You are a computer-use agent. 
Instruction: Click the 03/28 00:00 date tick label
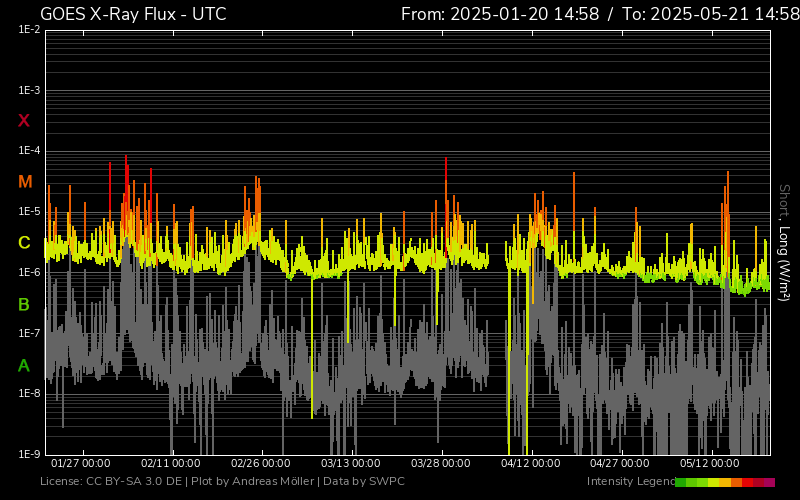click(x=440, y=463)
